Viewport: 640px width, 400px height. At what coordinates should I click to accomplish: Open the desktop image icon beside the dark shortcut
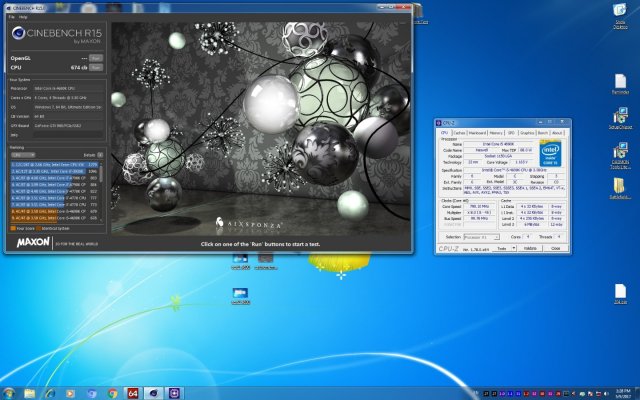[240, 261]
